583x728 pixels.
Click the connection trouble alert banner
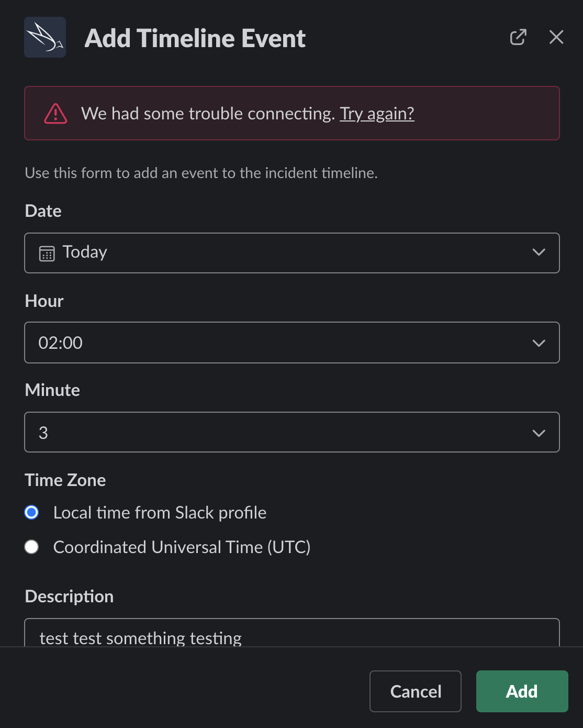tap(291, 113)
